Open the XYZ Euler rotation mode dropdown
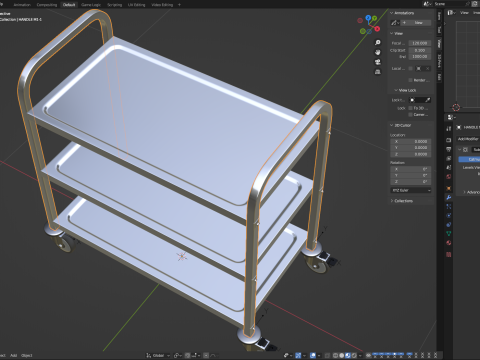Image resolution: width=480 pixels, height=360 pixels. (x=411, y=190)
